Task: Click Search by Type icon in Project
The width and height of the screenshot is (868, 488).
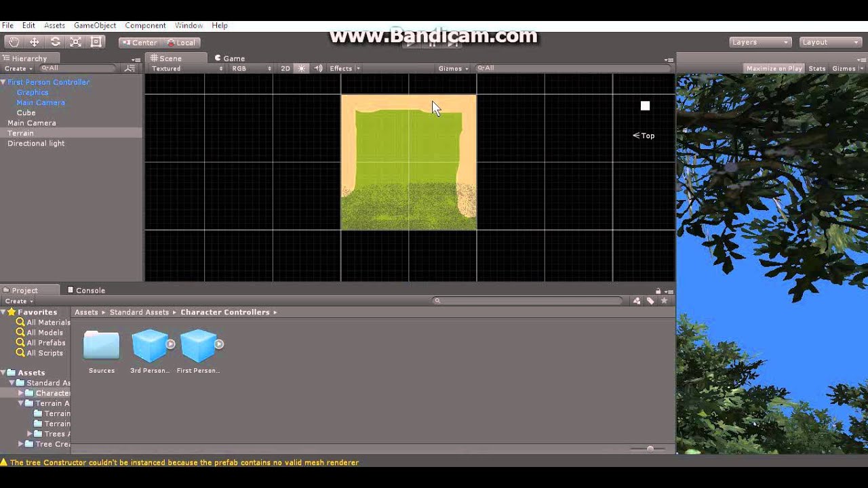Action: (x=636, y=301)
